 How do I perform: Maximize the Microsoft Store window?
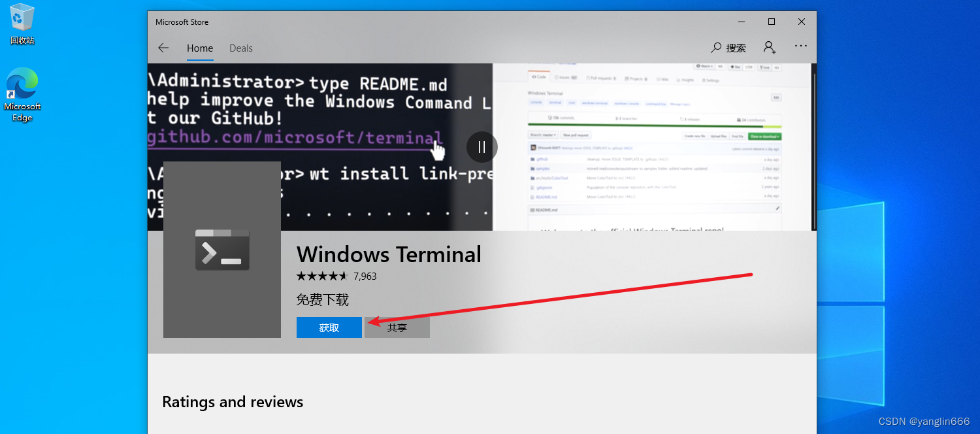[772, 22]
